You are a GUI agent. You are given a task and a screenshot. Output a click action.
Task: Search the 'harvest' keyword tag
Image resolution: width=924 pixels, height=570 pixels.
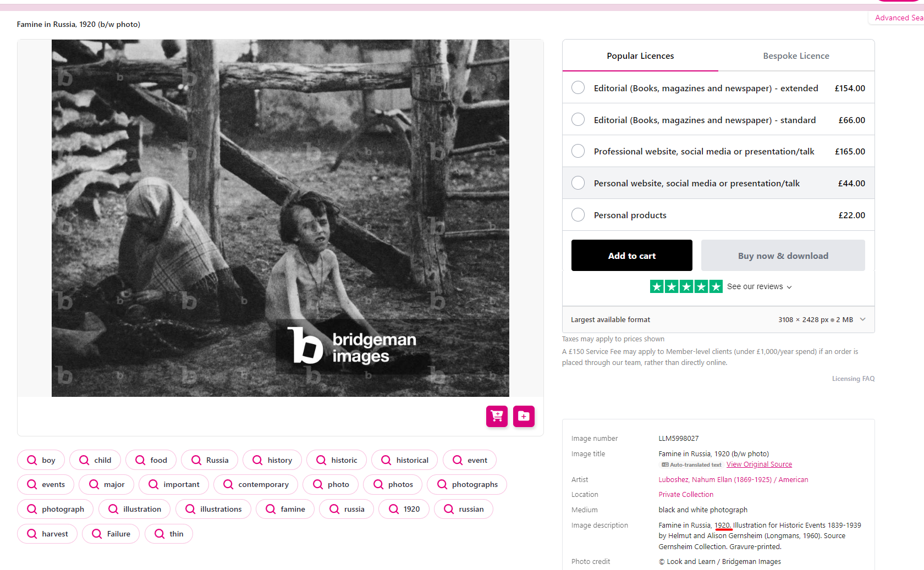click(x=47, y=534)
